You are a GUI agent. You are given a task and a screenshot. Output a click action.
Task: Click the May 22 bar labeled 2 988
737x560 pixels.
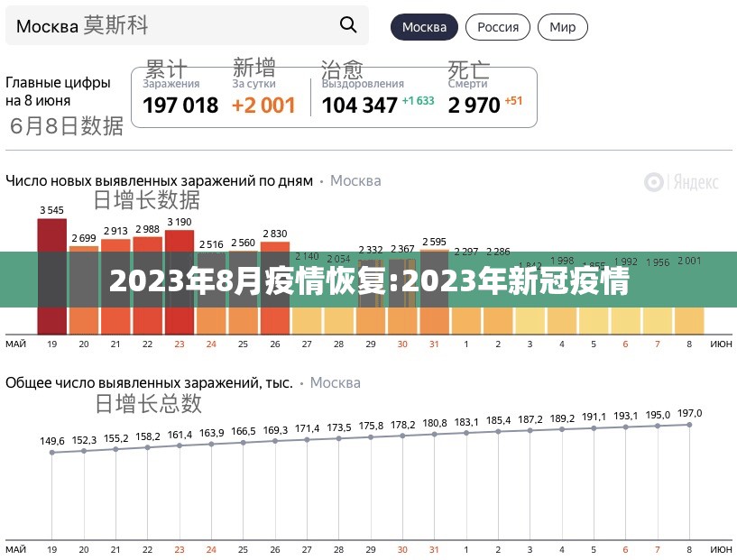(148, 286)
